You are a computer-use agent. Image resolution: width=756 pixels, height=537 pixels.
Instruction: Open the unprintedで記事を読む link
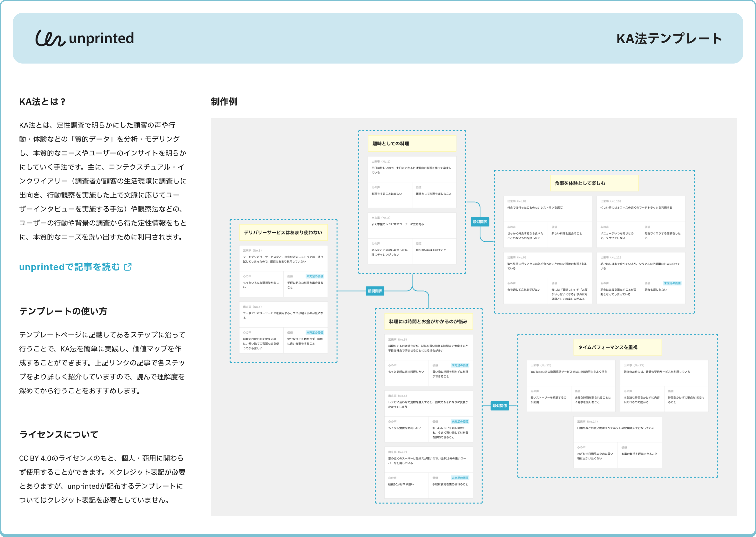click(x=70, y=267)
